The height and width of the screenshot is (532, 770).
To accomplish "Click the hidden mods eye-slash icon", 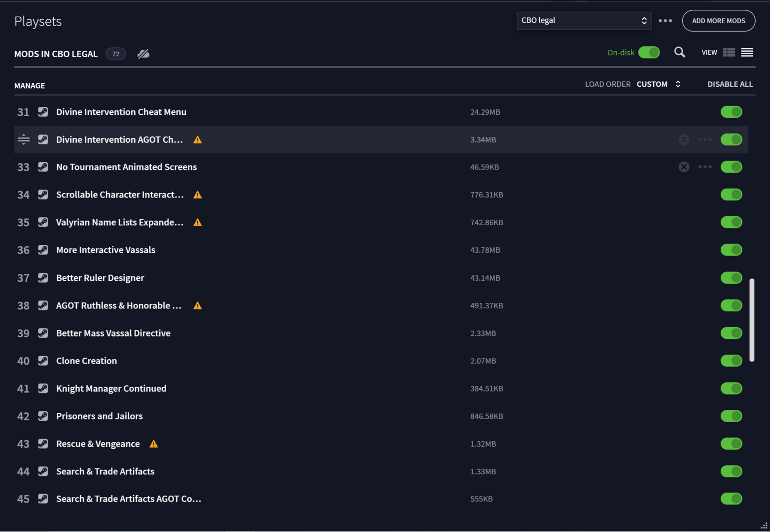I will pos(143,54).
